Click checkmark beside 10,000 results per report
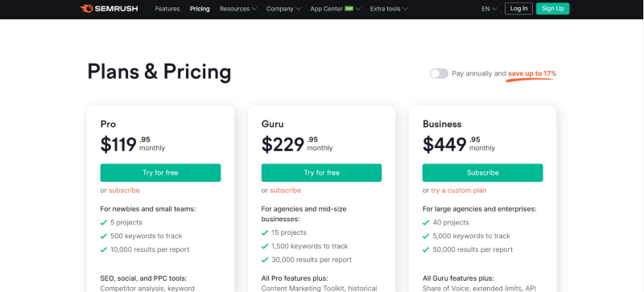The height and width of the screenshot is (292, 644). click(104, 249)
